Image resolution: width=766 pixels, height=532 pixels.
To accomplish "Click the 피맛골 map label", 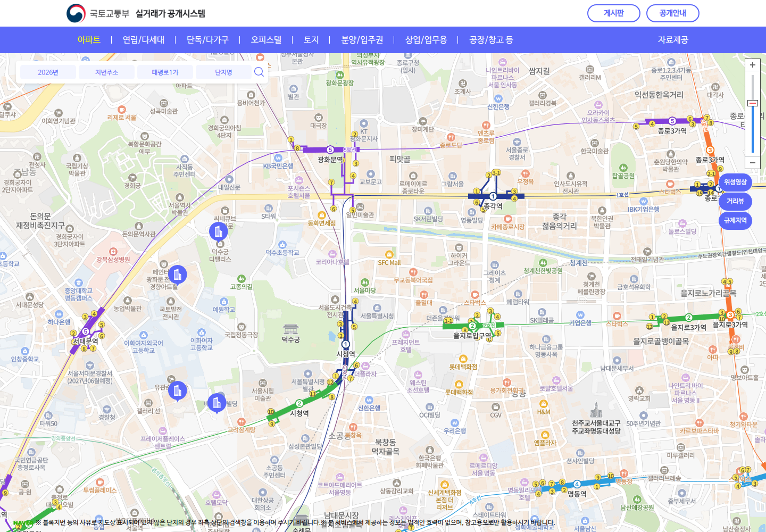I will click(x=399, y=159).
